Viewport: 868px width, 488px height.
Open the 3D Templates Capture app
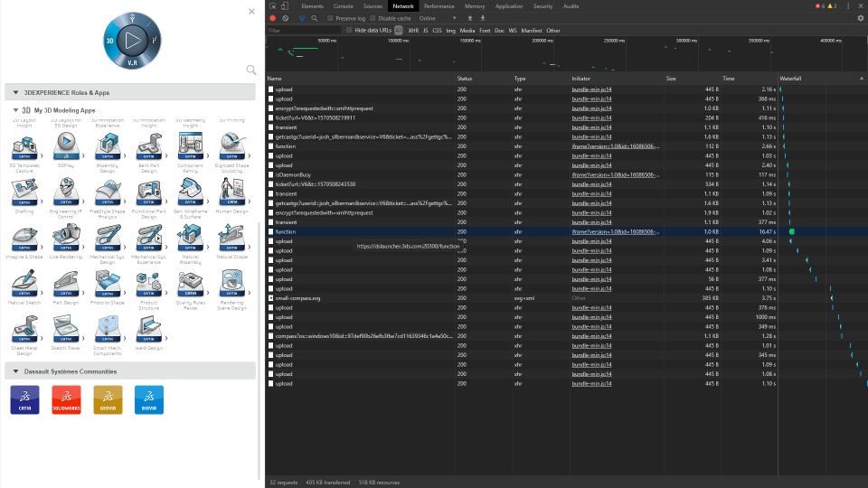point(24,147)
